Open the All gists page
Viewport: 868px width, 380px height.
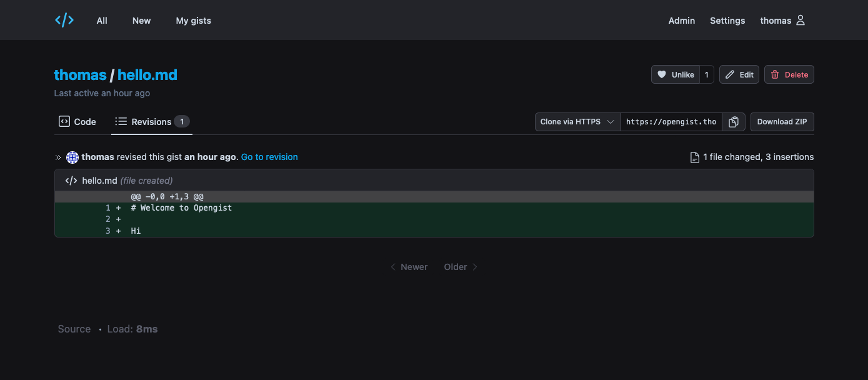tap(102, 21)
